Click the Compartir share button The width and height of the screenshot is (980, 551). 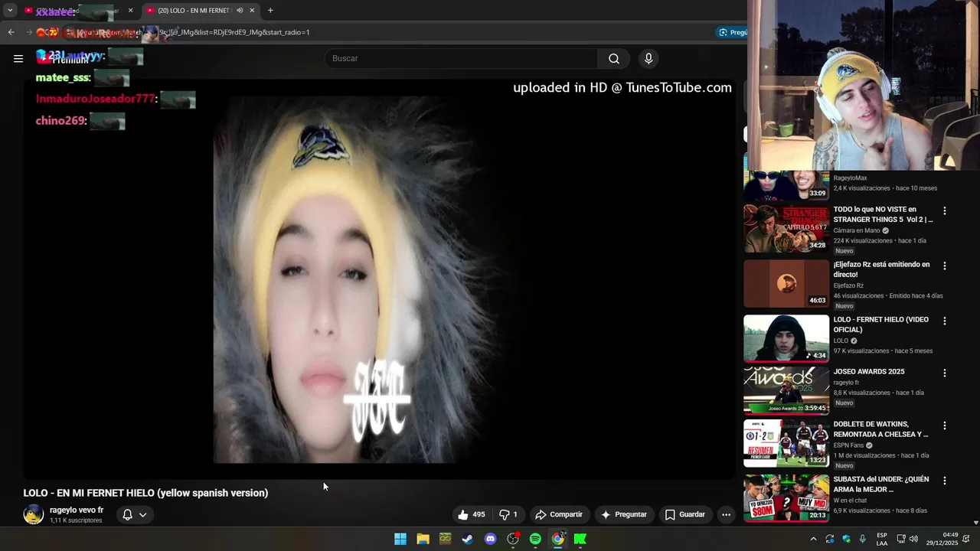559,514
